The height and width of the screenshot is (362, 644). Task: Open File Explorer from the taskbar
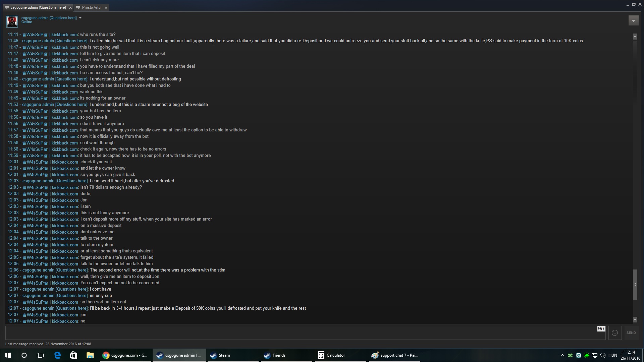click(90, 355)
